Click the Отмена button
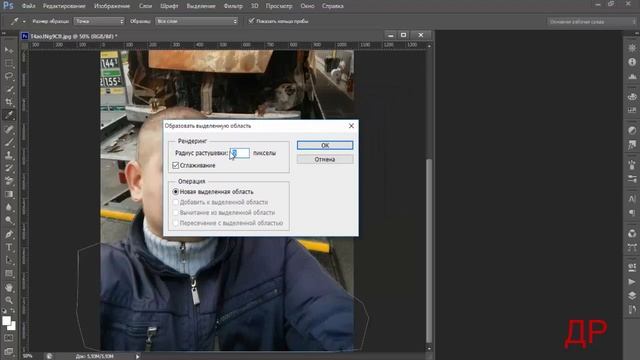Screen dimensions: 640x360 [325, 160]
